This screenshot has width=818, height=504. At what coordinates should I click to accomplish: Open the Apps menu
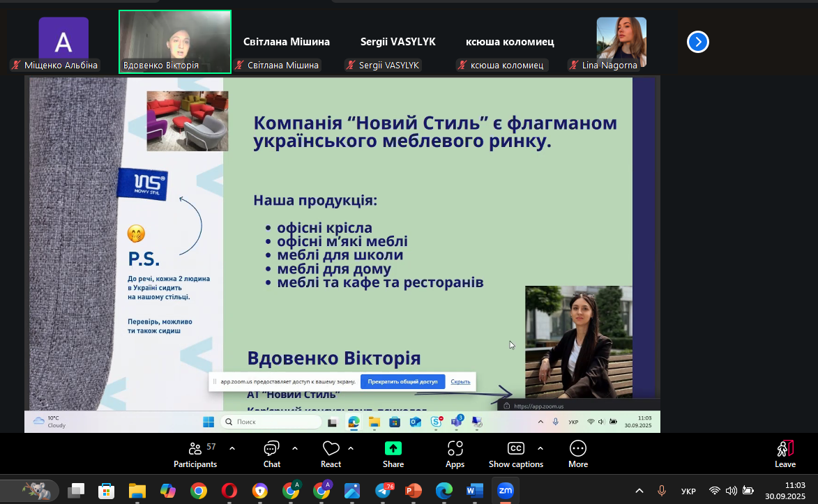[x=455, y=453]
